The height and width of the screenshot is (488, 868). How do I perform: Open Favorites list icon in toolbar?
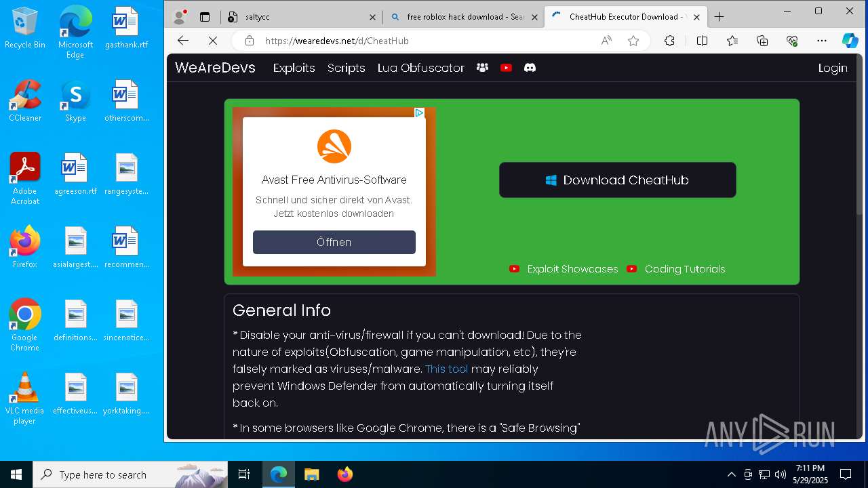pos(732,41)
